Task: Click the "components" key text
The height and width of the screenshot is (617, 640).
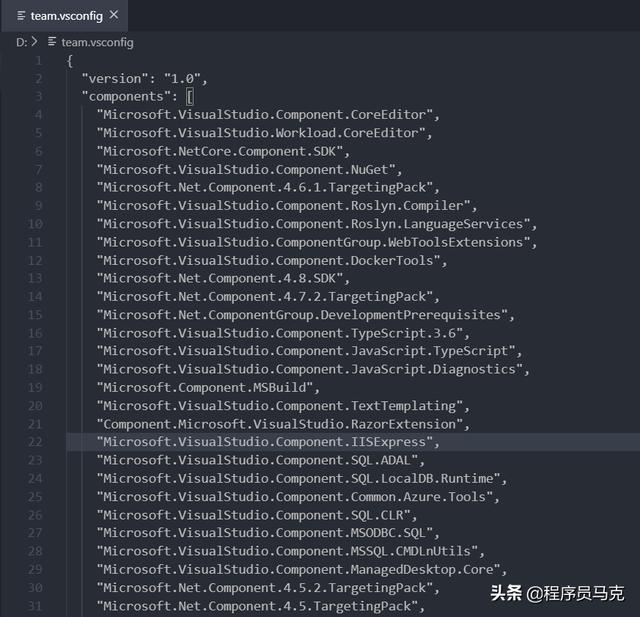Action: pos(126,97)
